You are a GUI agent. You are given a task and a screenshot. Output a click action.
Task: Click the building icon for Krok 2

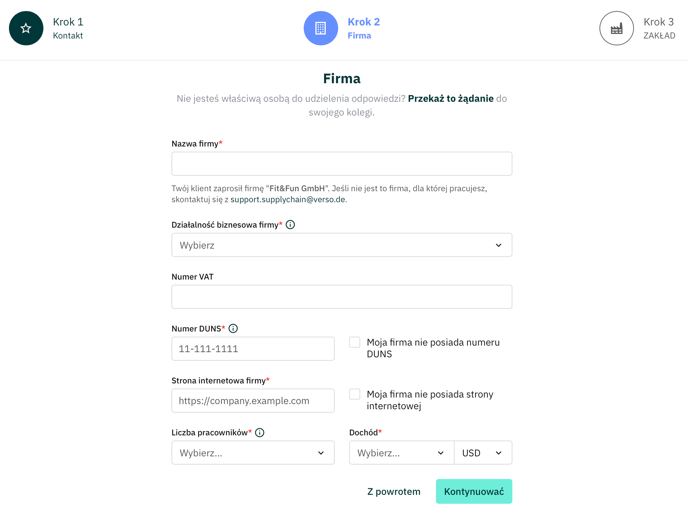point(321,28)
